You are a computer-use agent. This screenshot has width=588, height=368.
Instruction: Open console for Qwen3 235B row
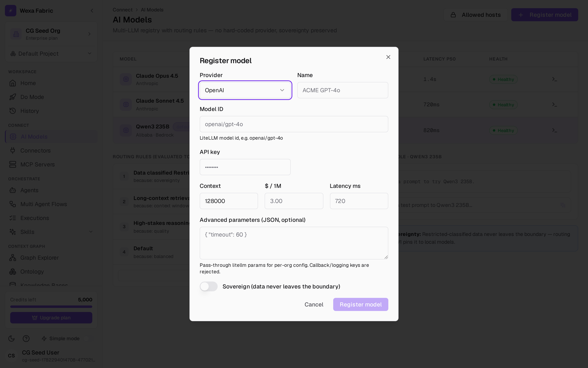pyautogui.click(x=555, y=130)
